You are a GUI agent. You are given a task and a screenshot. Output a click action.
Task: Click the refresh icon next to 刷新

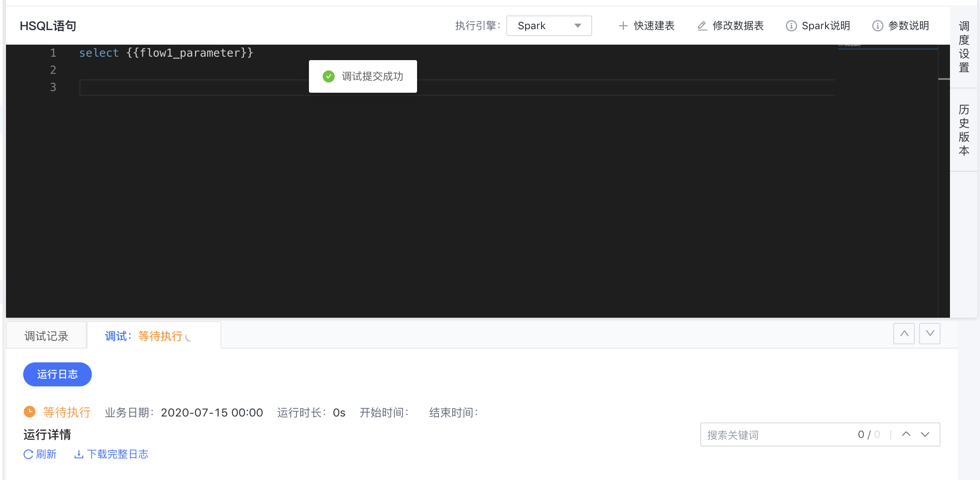28,454
